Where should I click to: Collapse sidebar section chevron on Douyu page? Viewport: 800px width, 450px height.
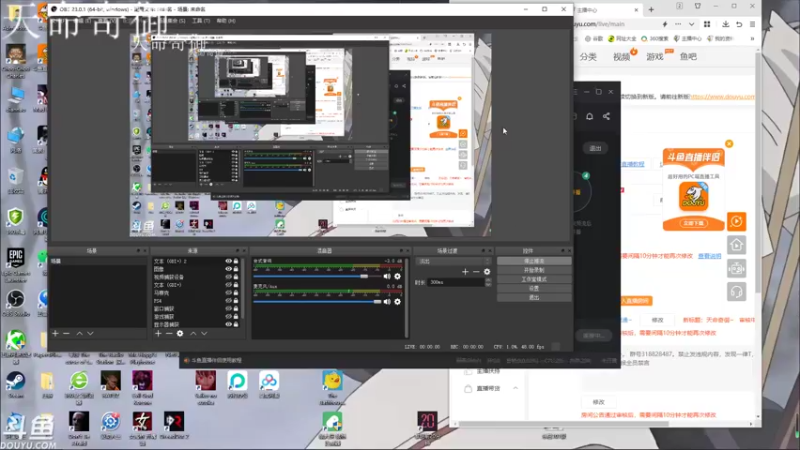tap(515, 388)
